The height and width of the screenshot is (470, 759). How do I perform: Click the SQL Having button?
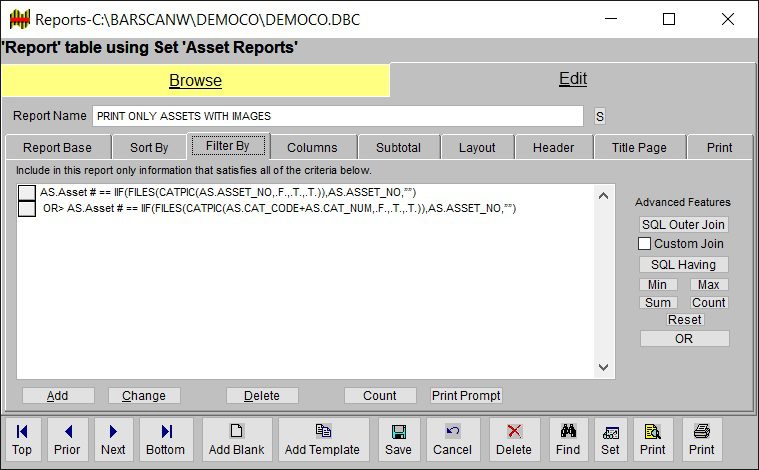click(683, 265)
